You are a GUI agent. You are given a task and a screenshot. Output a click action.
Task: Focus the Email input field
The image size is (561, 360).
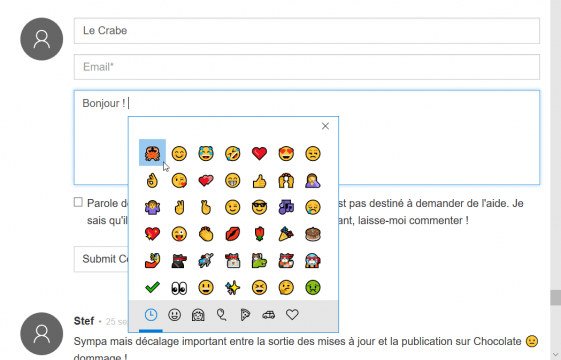coord(307,67)
